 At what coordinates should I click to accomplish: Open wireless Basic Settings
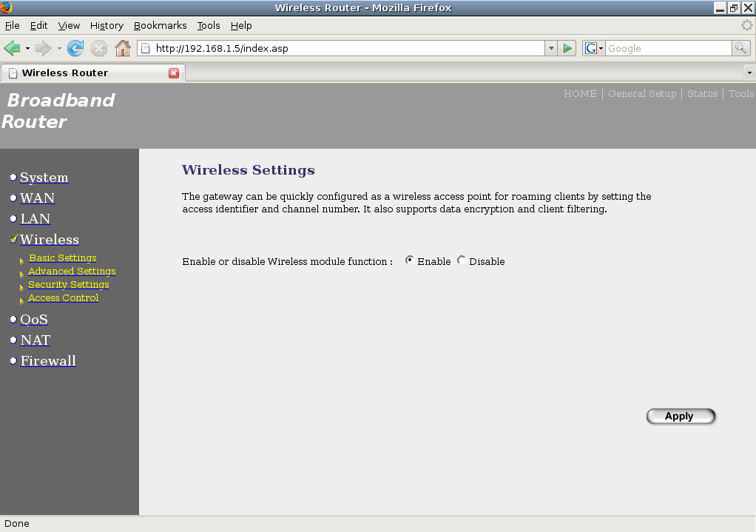coord(63,258)
